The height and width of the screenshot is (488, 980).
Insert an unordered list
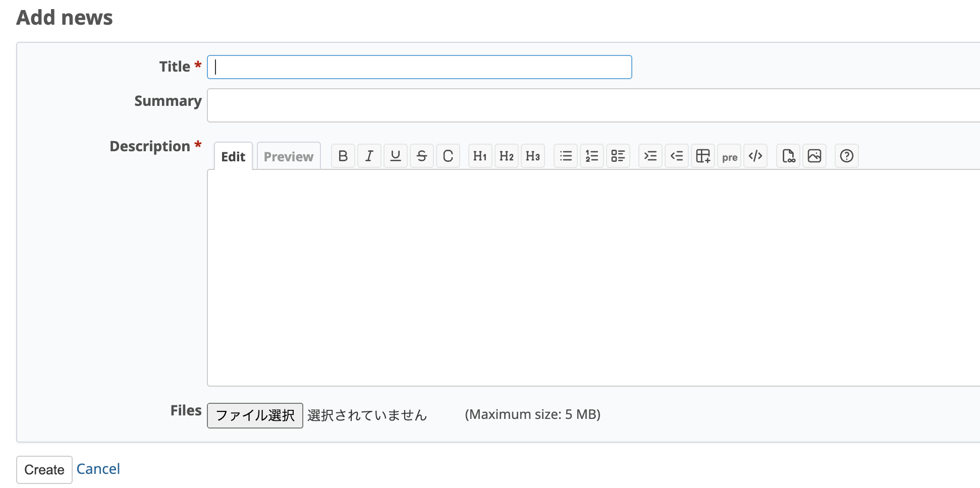click(565, 156)
